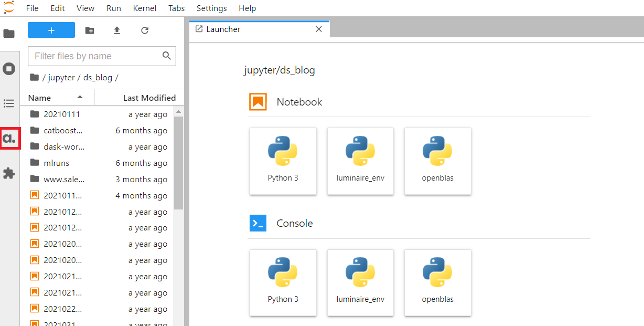This screenshot has height=326, width=644.
Task: Click the file list vertical scrollbar
Action: [178, 163]
